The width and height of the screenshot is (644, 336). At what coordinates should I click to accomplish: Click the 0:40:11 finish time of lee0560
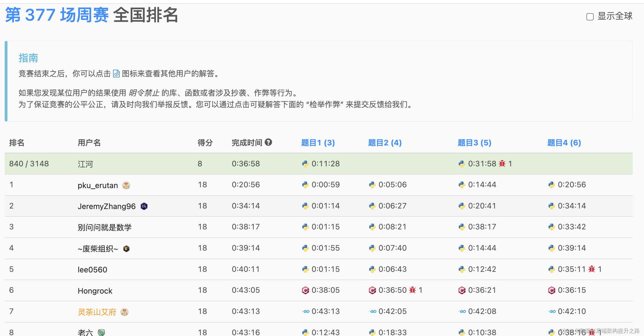point(246,269)
